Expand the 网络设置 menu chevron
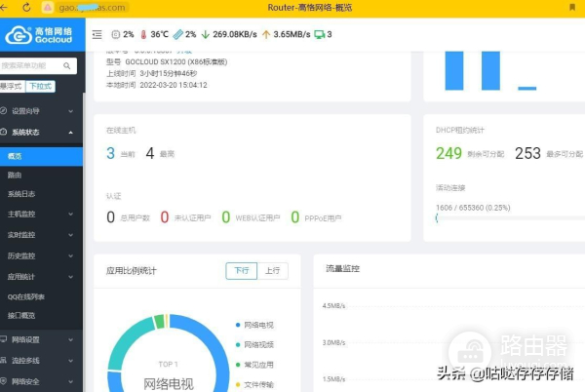 click(x=71, y=339)
